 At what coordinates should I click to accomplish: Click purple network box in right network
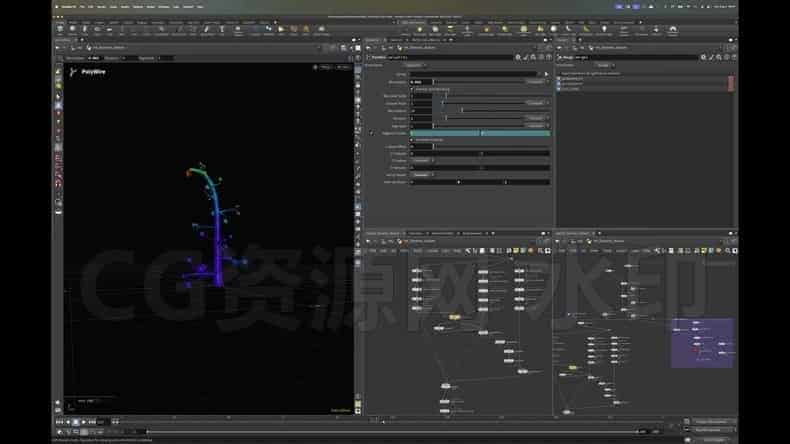(x=702, y=343)
